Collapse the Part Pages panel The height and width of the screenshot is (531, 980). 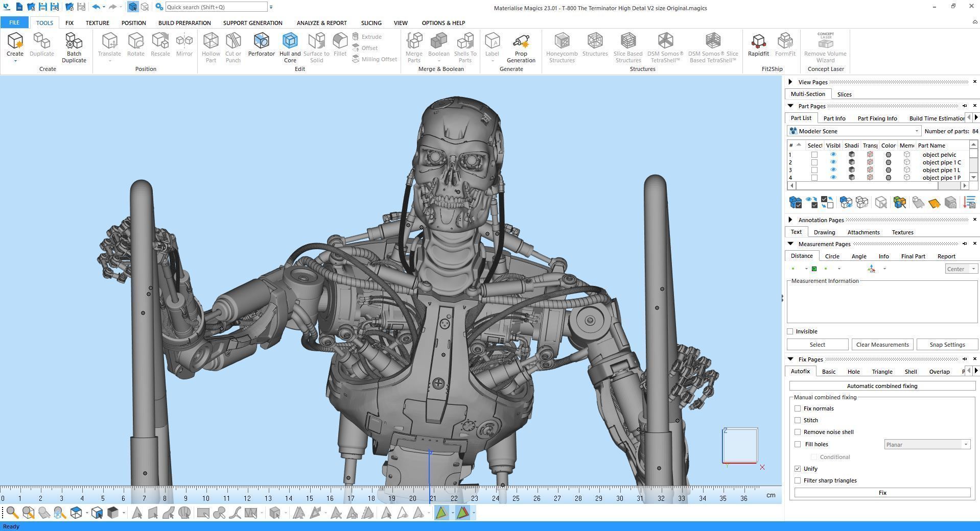point(790,106)
